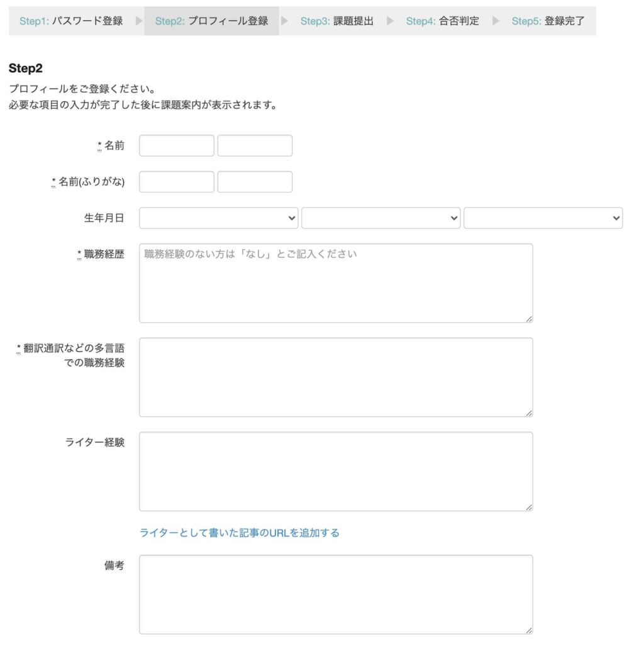Open last 生年月日 dropdown (day)

point(543,218)
